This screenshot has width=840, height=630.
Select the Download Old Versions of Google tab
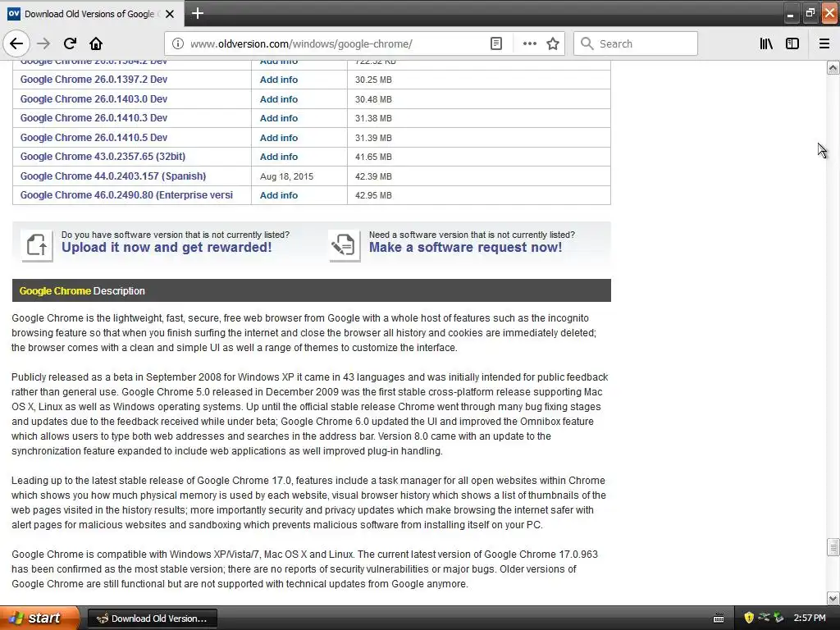coord(93,14)
